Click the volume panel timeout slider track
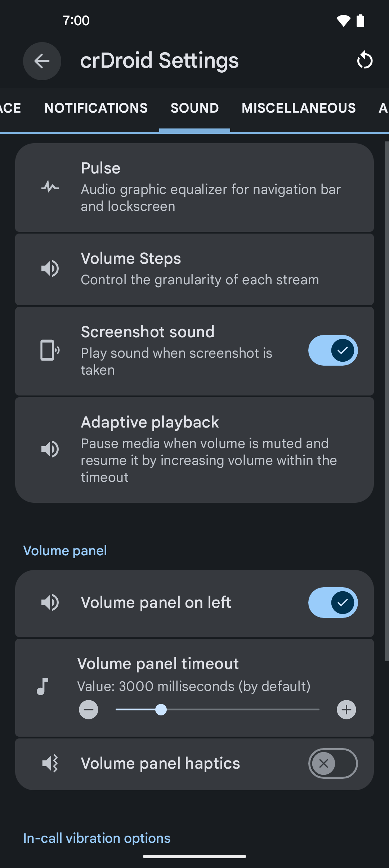Viewport: 389px width, 868px height. point(218,710)
